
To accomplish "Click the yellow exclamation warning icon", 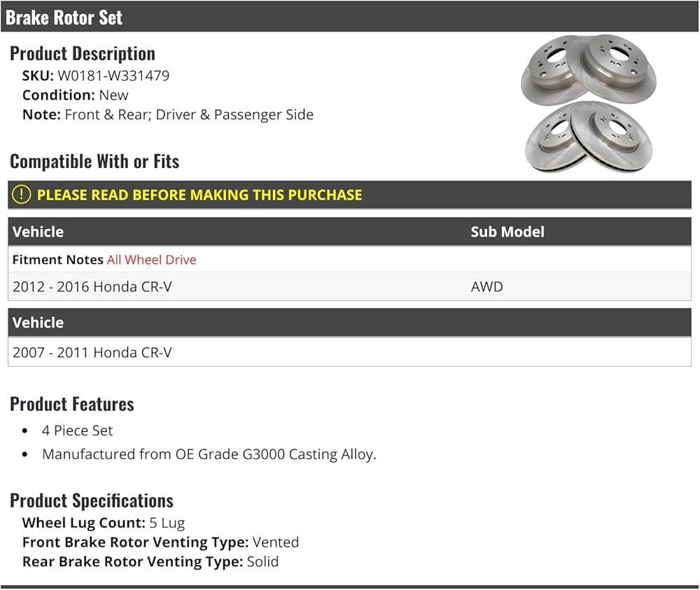I will tap(21, 195).
